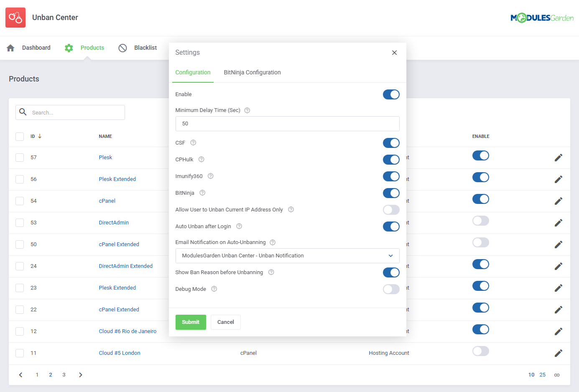Click the gear icon next to Products
The image size is (579, 392).
click(68, 48)
